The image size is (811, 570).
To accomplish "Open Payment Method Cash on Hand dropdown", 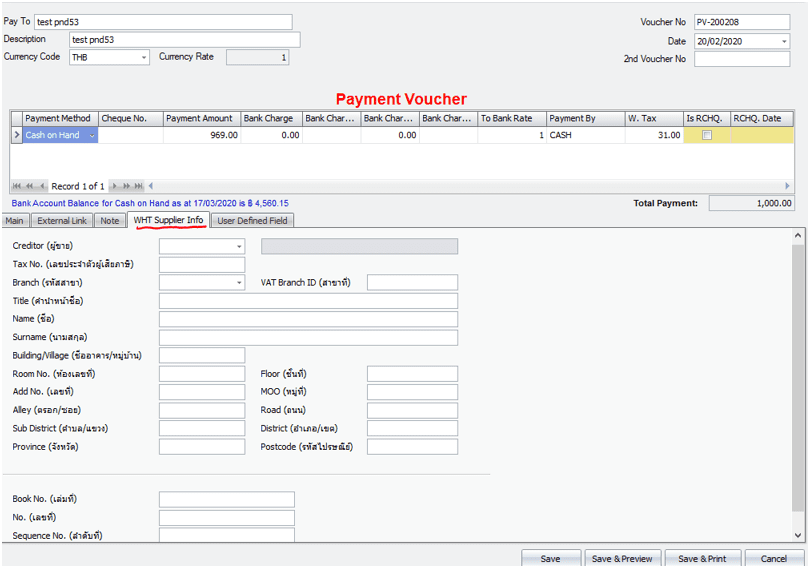I will 92,135.
